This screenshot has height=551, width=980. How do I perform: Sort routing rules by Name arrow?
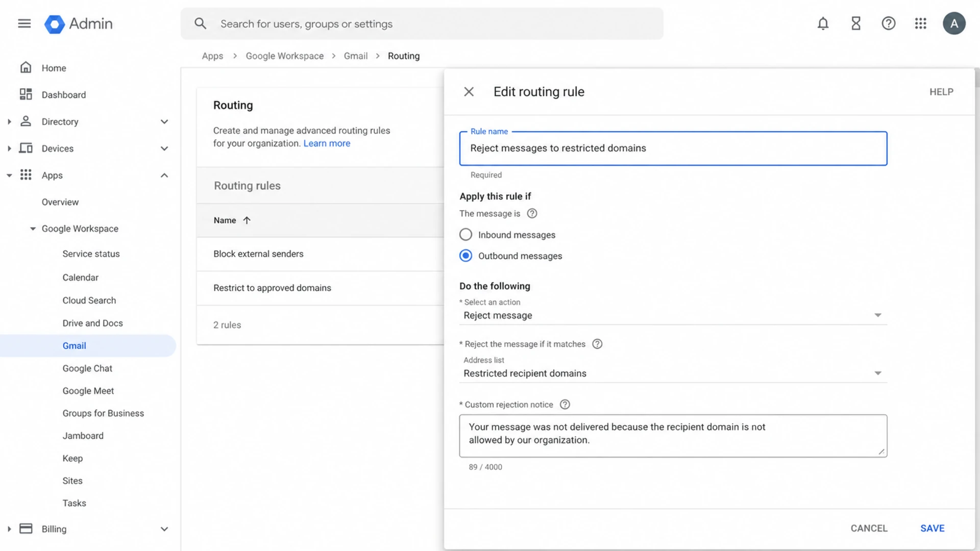[247, 220]
